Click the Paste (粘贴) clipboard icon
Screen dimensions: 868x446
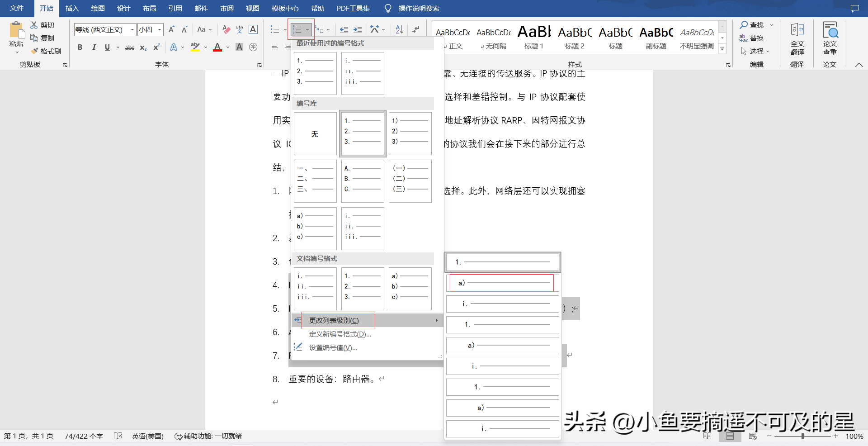click(x=16, y=30)
